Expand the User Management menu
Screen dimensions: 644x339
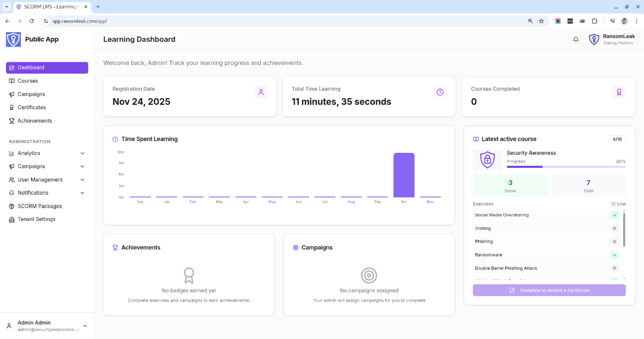tap(82, 180)
